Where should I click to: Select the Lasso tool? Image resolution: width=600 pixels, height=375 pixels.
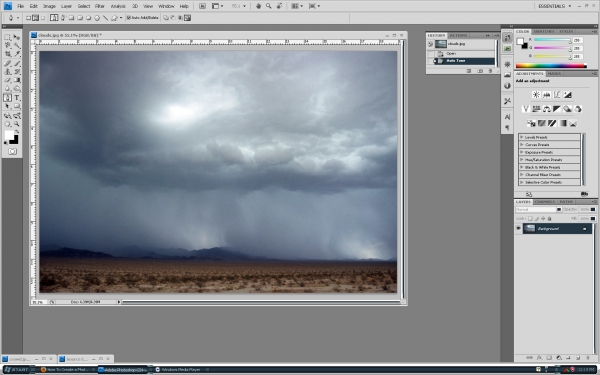7,46
